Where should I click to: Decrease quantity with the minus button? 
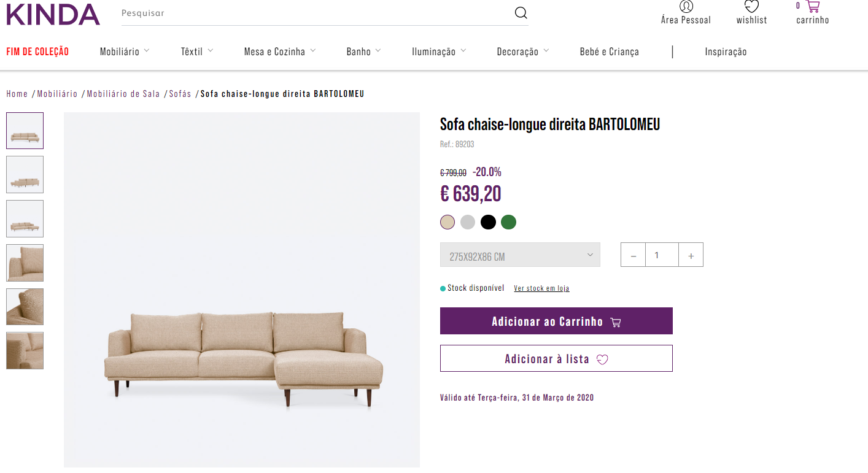(x=634, y=255)
